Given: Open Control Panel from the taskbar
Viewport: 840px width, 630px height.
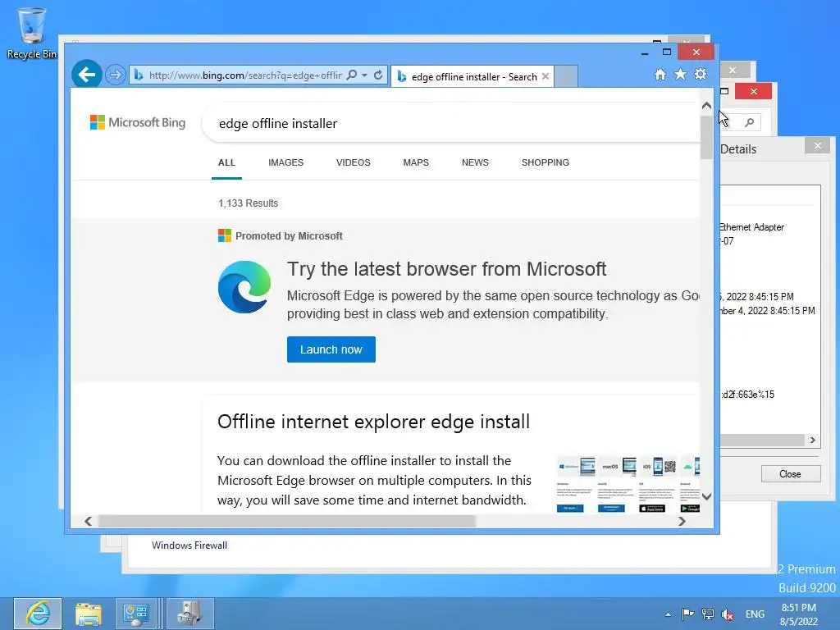Looking at the screenshot, I should 135,614.
